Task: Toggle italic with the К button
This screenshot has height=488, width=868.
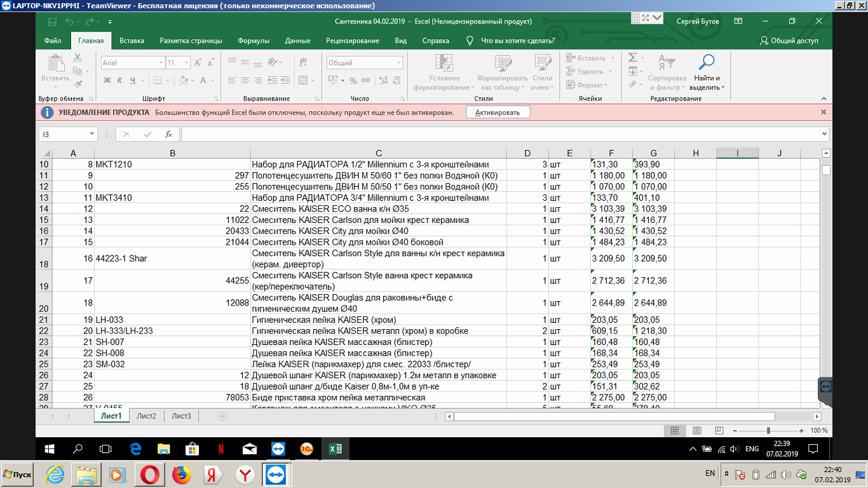Action: [120, 80]
